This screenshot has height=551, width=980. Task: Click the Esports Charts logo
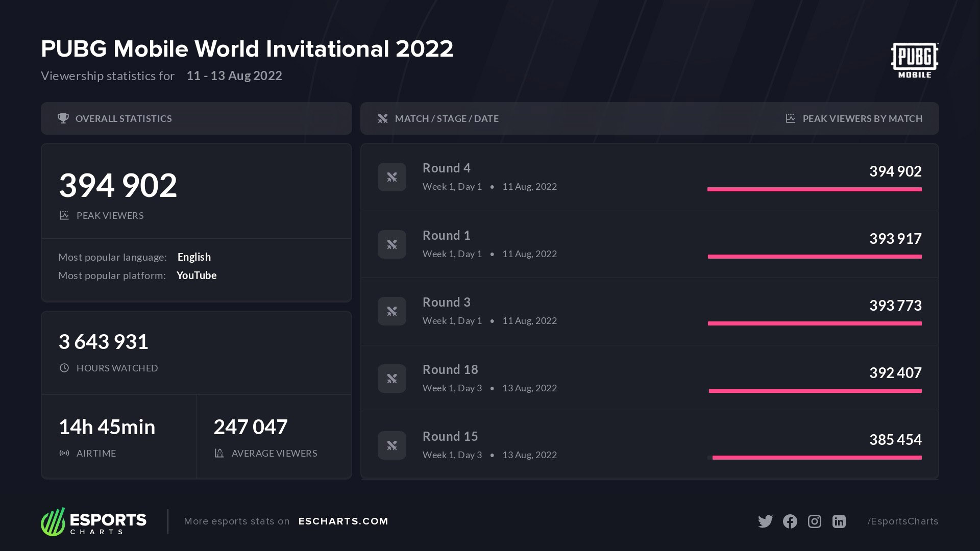pos(94,521)
